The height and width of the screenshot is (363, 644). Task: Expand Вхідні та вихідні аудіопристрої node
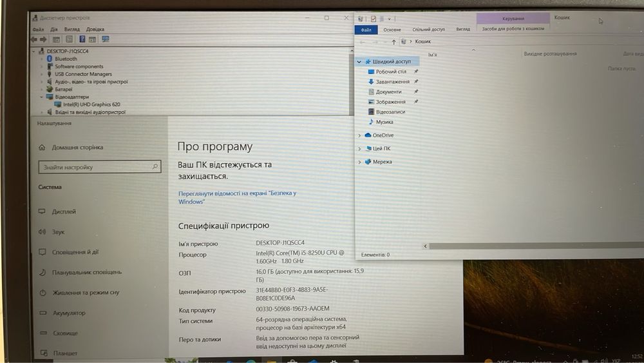[41, 112]
